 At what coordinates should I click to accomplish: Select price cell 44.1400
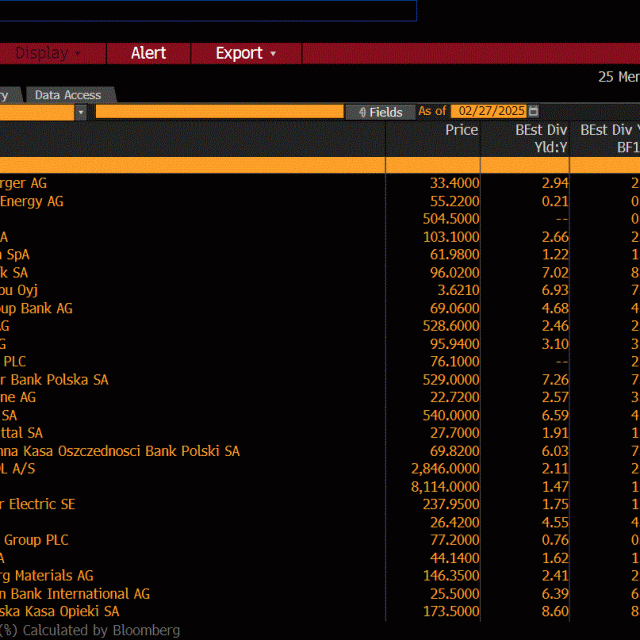tap(454, 558)
